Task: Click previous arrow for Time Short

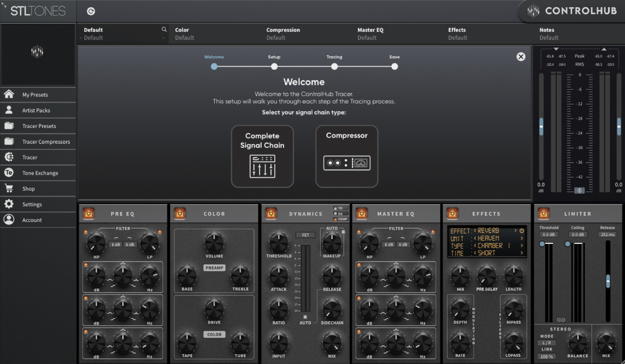Action: pos(475,253)
